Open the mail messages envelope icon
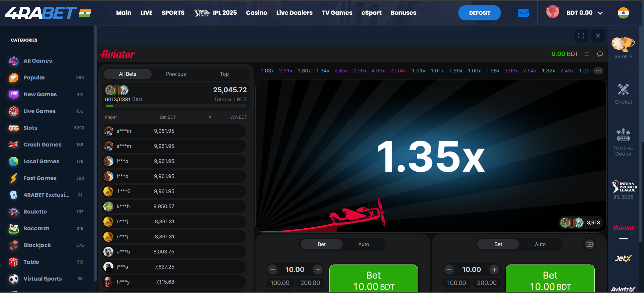This screenshot has height=293, width=644. point(523,13)
